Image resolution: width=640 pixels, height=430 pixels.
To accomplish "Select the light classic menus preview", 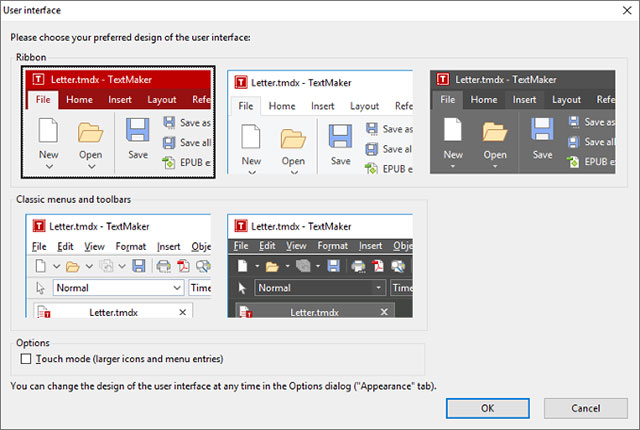I will click(118, 266).
